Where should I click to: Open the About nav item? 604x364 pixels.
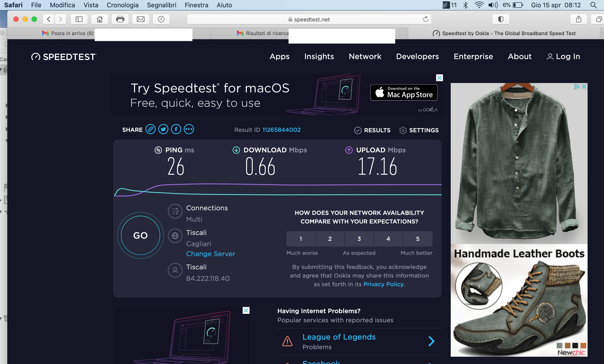pos(519,56)
